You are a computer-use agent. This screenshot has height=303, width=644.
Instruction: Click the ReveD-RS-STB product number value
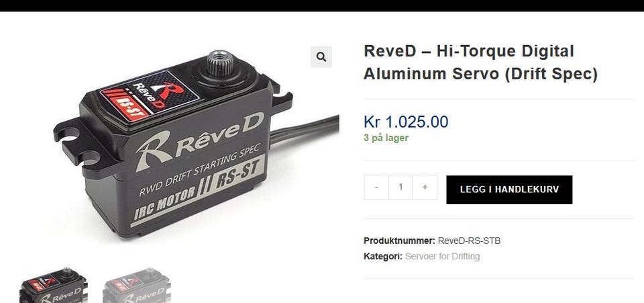[469, 241]
